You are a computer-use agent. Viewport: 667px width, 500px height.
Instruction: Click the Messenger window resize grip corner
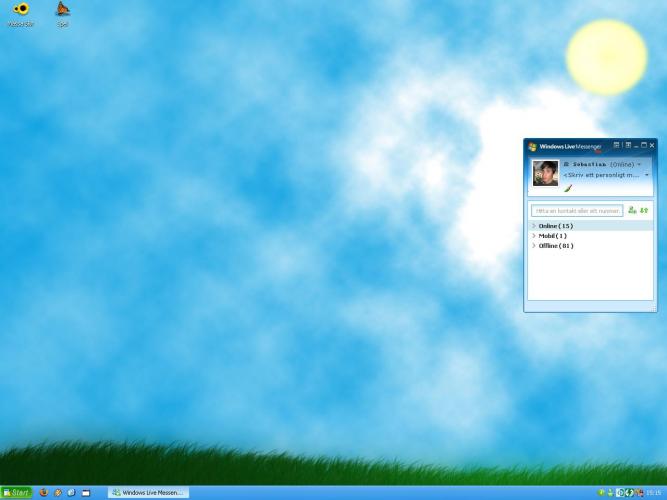(654, 309)
